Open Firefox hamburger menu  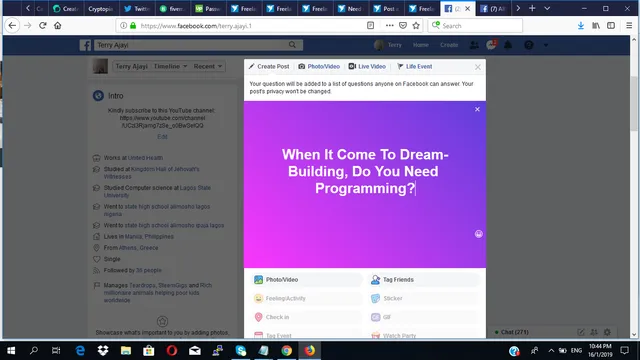click(629, 26)
